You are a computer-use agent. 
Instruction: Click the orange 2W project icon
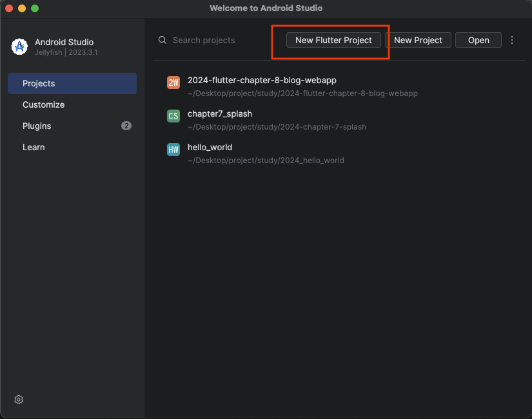pyautogui.click(x=173, y=83)
